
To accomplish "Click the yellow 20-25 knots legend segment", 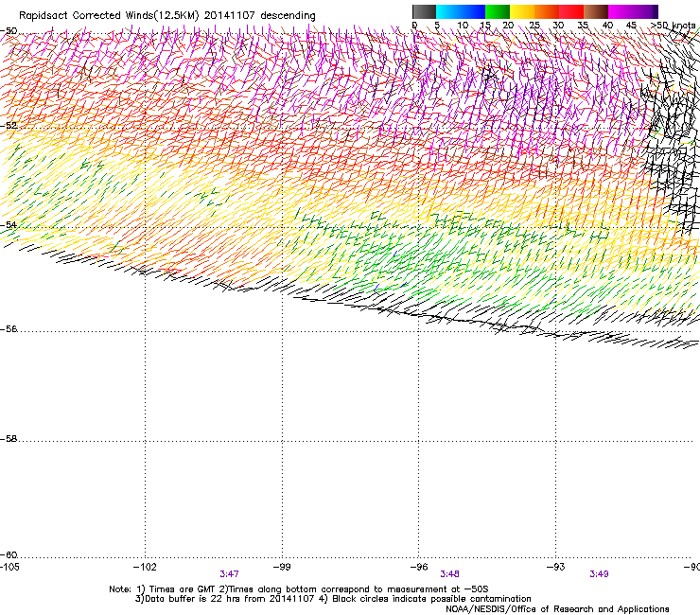I will point(522,11).
